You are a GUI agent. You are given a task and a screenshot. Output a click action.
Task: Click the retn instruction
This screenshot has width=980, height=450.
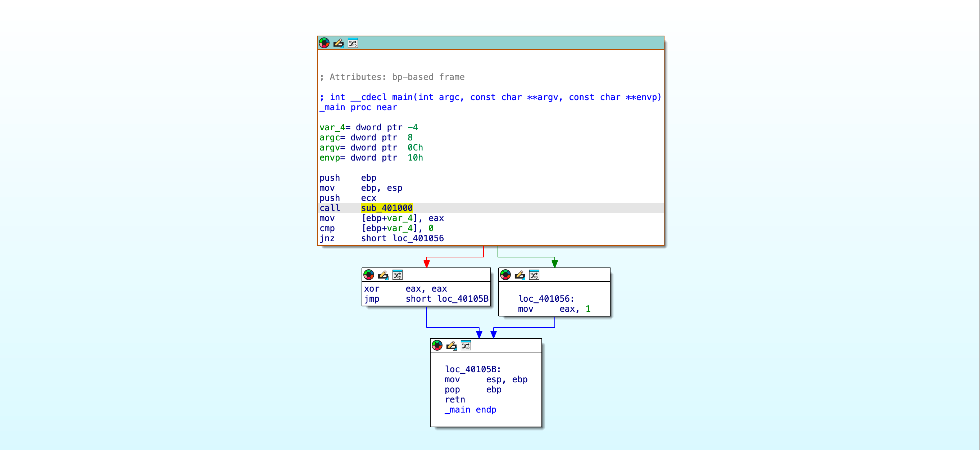click(455, 400)
